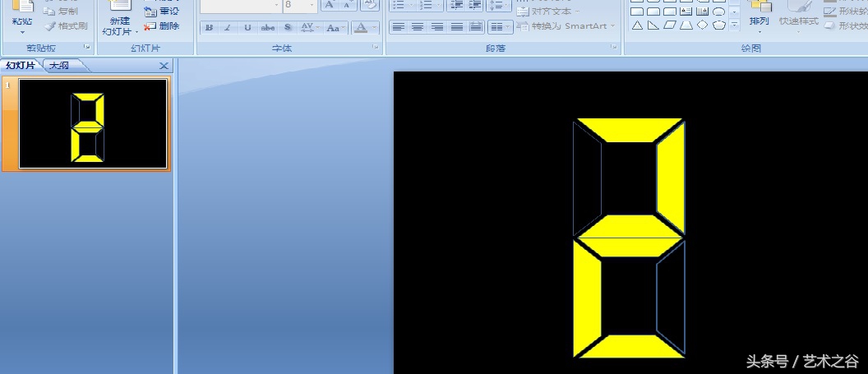Click 重设 to reset the slide
This screenshot has height=374, width=868.
162,11
